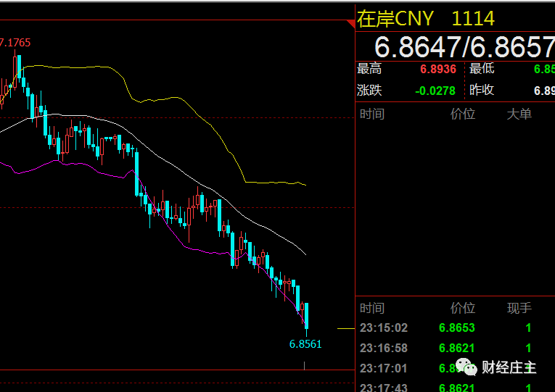Select the 23:17:43 trade time
The image size is (555, 392).
[384, 388]
